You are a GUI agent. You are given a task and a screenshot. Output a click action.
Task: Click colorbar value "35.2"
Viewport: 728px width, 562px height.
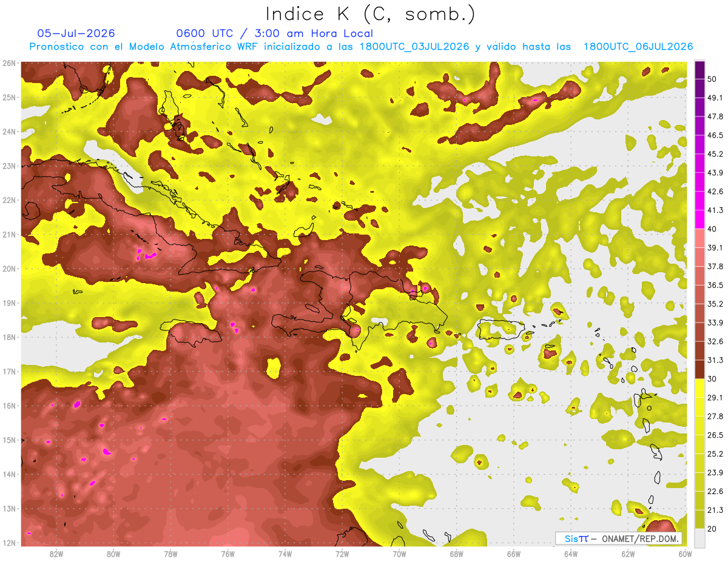tap(715, 304)
